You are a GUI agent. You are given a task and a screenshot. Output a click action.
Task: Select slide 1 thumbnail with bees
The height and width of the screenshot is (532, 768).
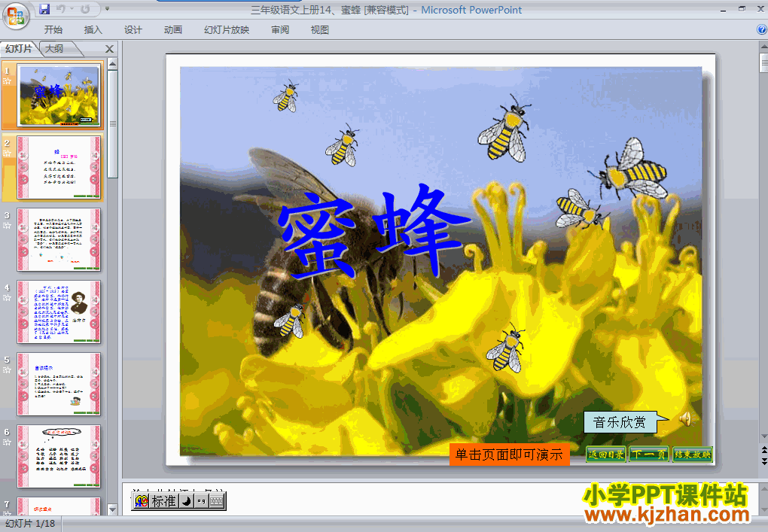59,95
